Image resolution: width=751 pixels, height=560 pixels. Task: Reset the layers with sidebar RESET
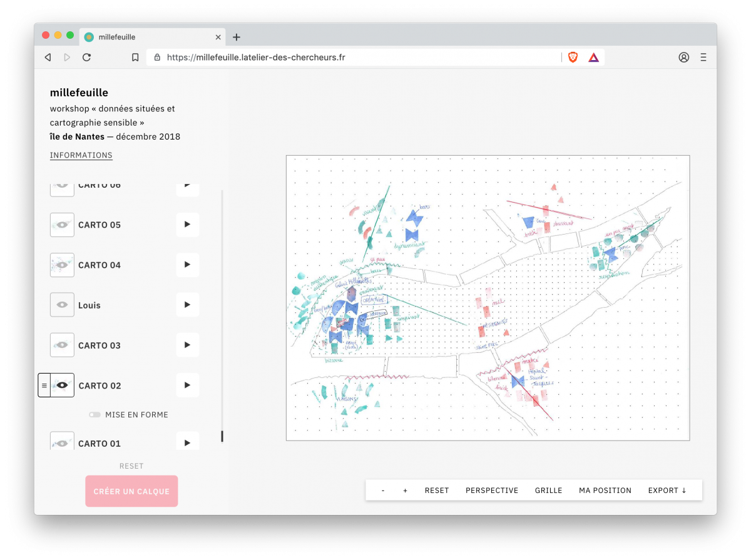(131, 466)
